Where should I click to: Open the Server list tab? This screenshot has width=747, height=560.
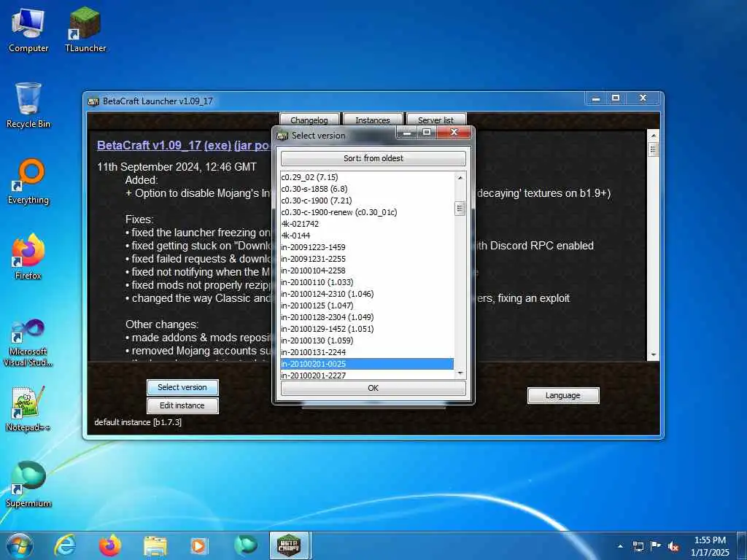[x=436, y=120]
